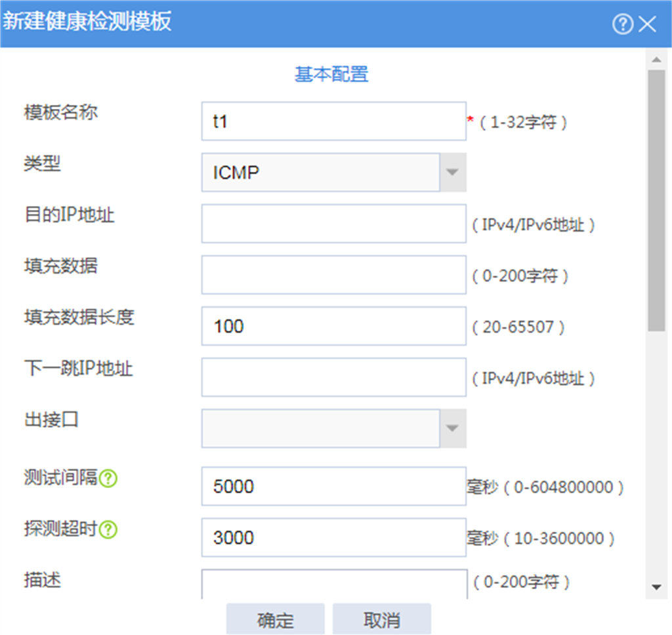Click the 填充数据 input field
The image size is (672, 635).
[x=334, y=275]
